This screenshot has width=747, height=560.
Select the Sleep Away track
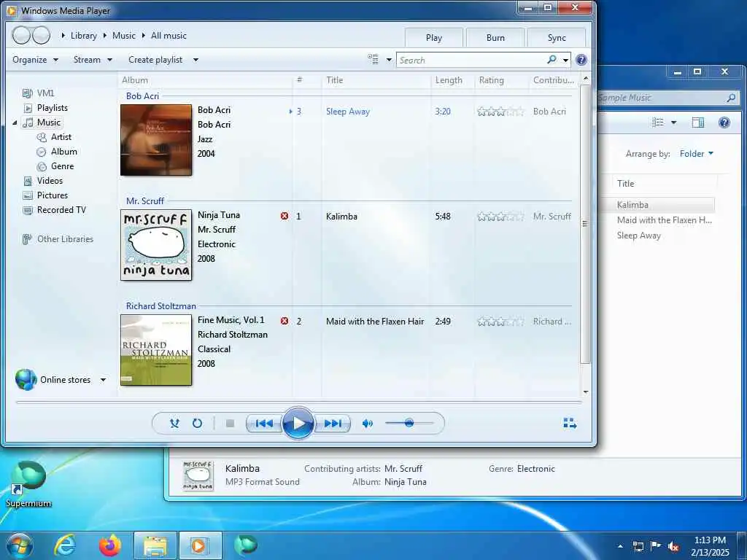[x=348, y=112]
